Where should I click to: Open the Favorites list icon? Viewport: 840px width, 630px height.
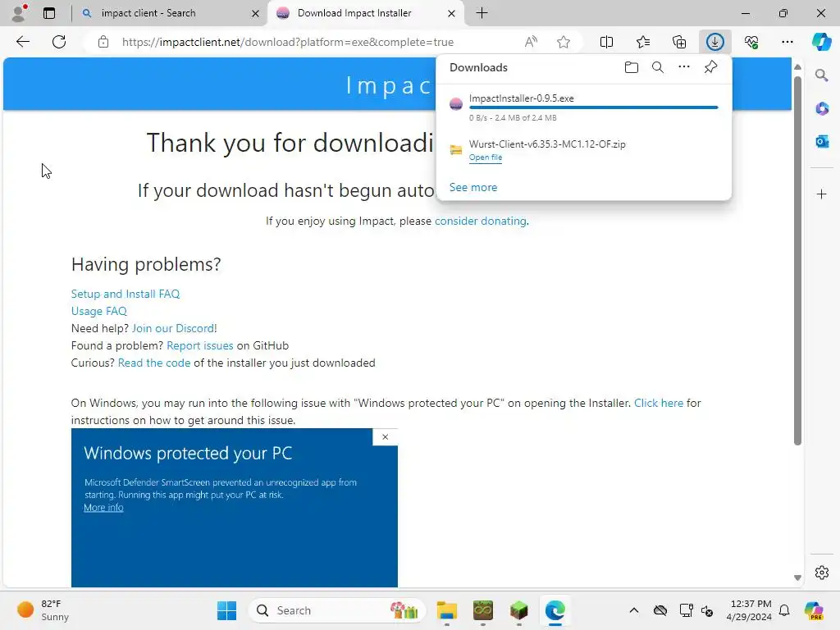(643, 42)
